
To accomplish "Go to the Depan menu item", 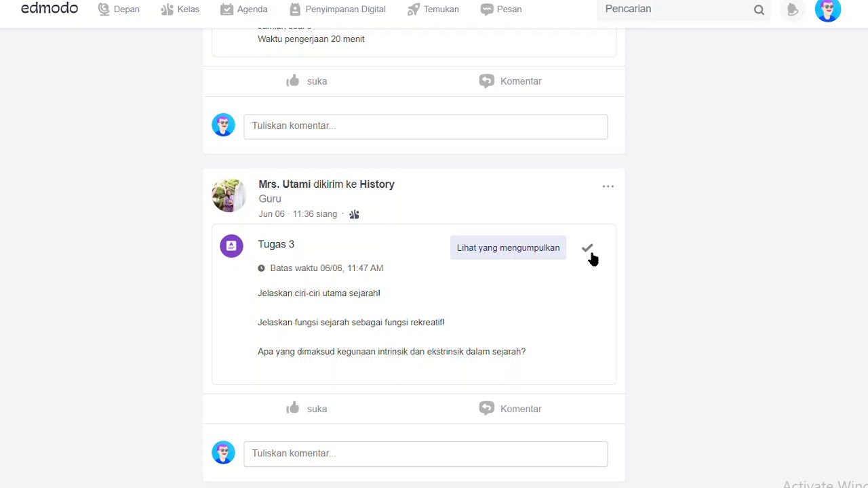I will point(119,9).
